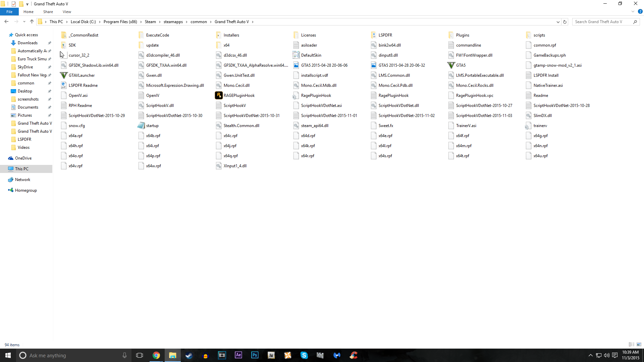Select the GTA5 executable icon
Viewport: 644px width, 362px height.
coord(451,65)
